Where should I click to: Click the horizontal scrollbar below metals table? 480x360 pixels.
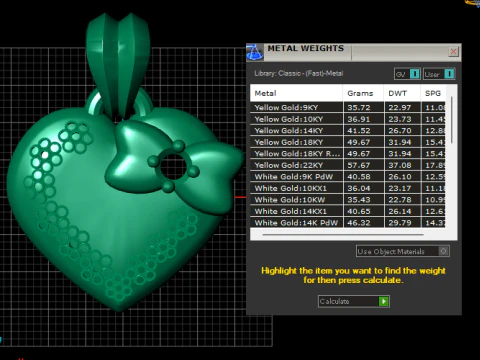(343, 235)
